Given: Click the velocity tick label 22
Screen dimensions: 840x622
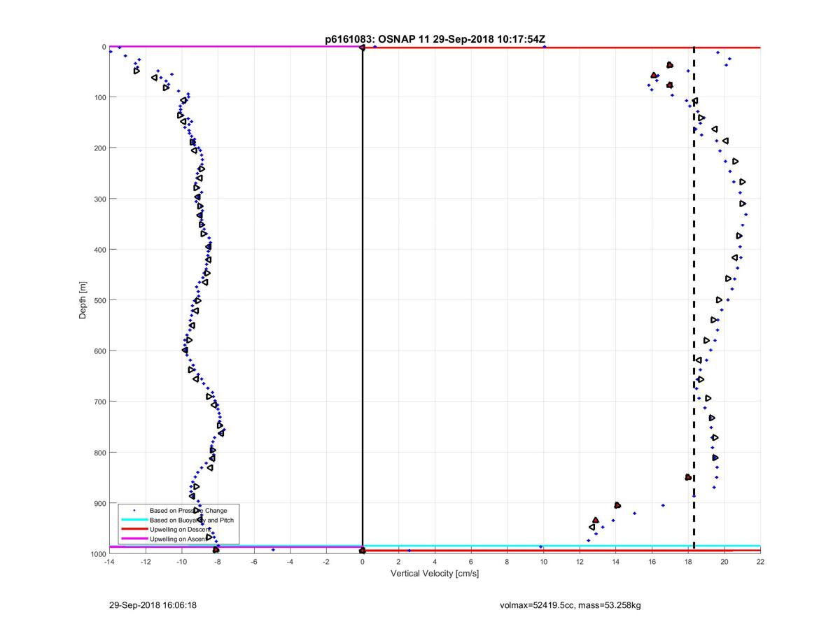Looking at the screenshot, I should (x=760, y=562).
